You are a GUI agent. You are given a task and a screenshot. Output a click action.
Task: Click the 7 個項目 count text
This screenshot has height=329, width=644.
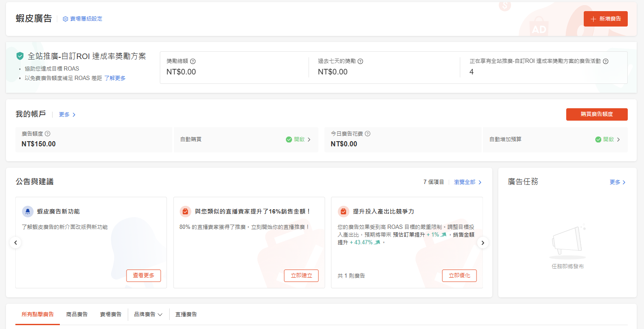coord(434,182)
